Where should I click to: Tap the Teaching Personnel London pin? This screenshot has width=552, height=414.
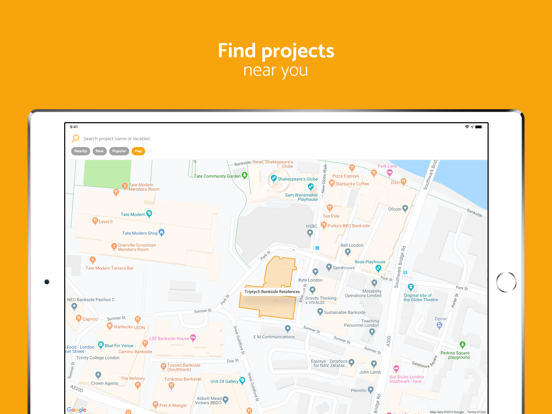coord(372,332)
